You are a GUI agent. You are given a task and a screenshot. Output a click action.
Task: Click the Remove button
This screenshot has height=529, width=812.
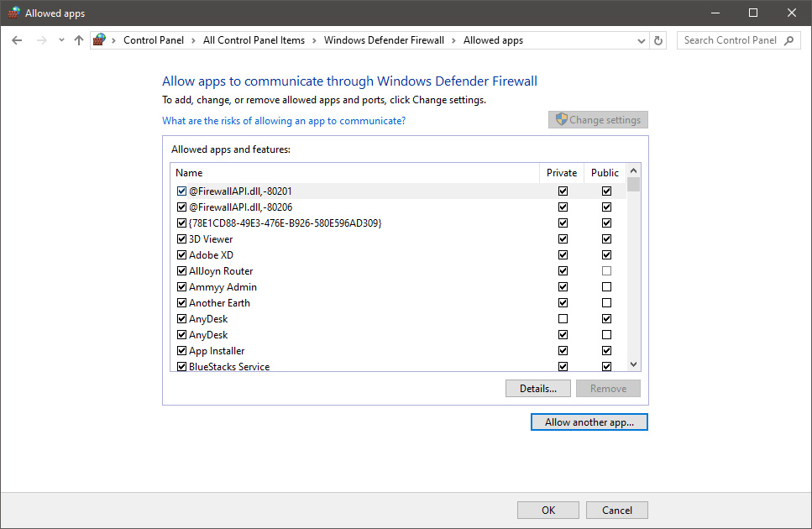608,389
